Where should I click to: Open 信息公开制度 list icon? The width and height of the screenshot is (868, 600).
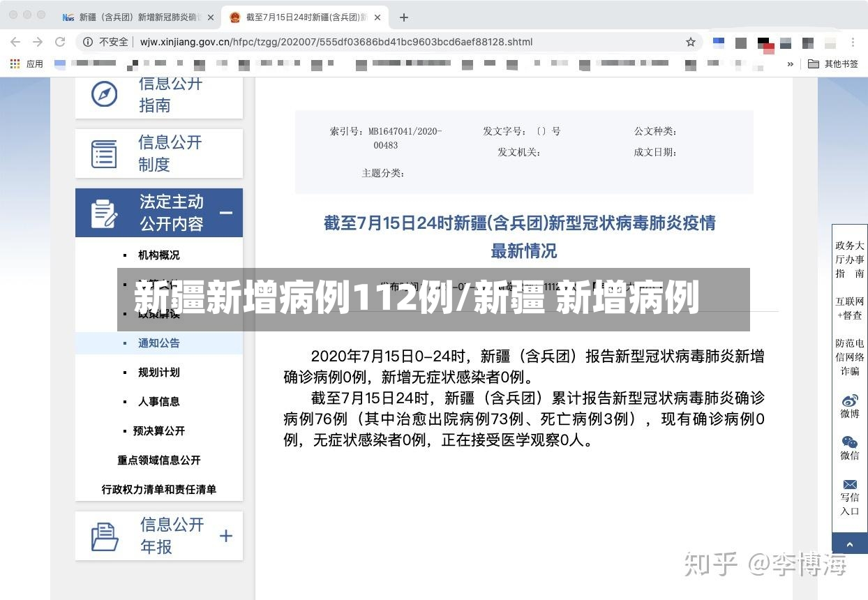click(105, 154)
